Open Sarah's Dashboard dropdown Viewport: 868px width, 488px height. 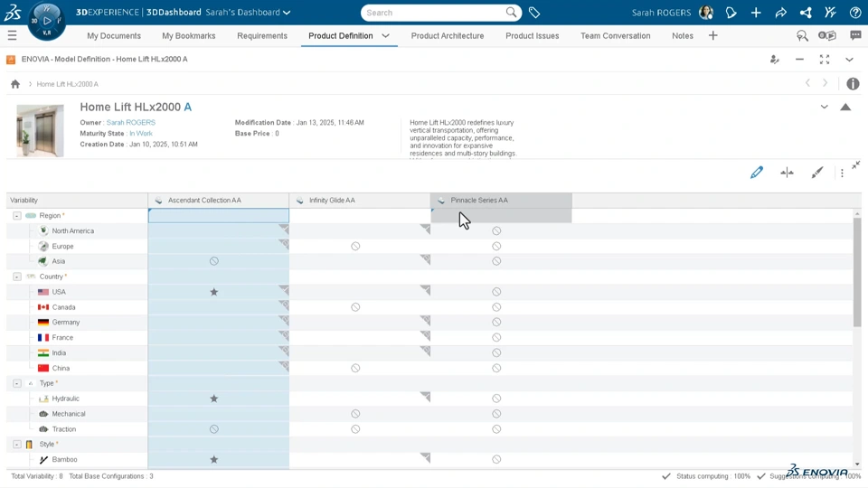(x=248, y=12)
